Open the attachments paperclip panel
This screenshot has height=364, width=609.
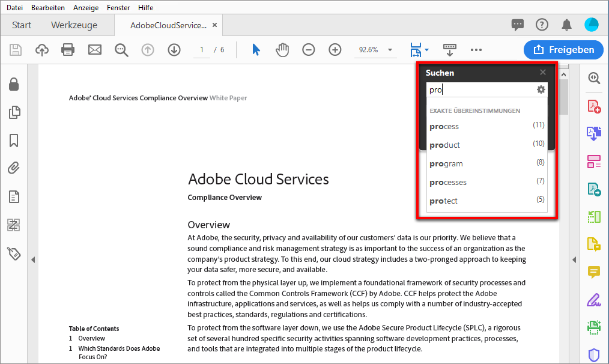tap(14, 168)
